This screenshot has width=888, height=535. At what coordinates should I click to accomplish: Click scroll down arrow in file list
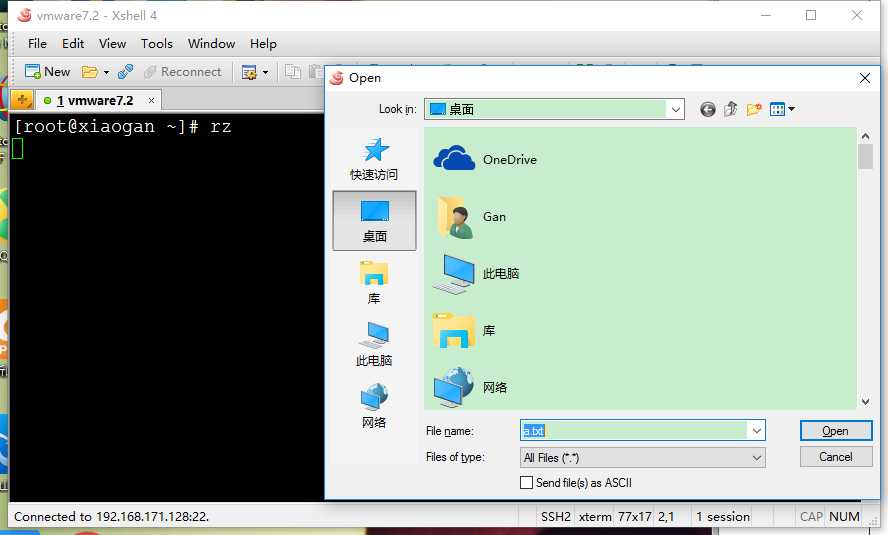pos(865,401)
